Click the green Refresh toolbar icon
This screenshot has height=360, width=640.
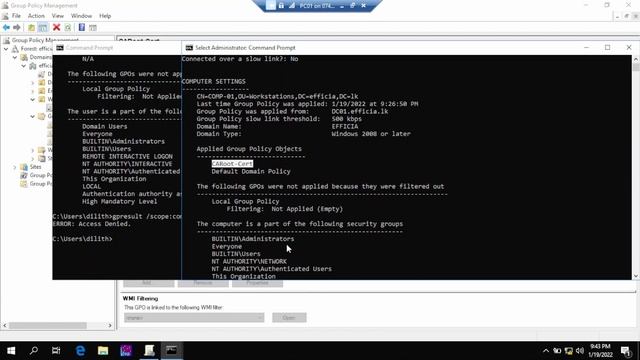click(x=68, y=27)
